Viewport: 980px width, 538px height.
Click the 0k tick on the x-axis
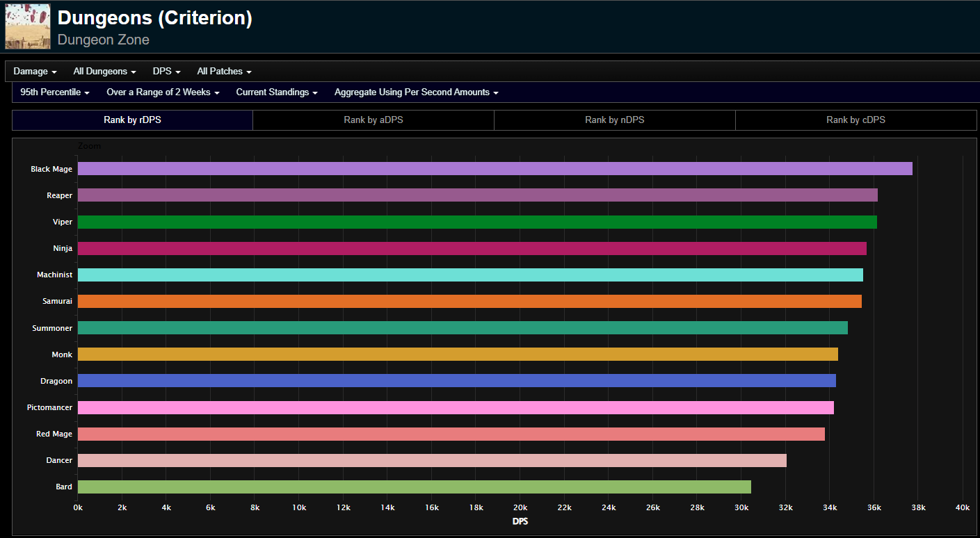click(78, 507)
